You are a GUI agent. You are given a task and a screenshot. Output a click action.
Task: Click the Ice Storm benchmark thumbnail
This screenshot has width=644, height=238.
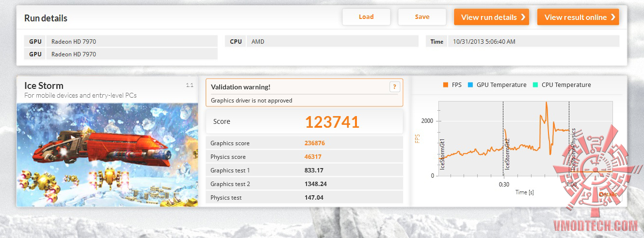click(107, 154)
